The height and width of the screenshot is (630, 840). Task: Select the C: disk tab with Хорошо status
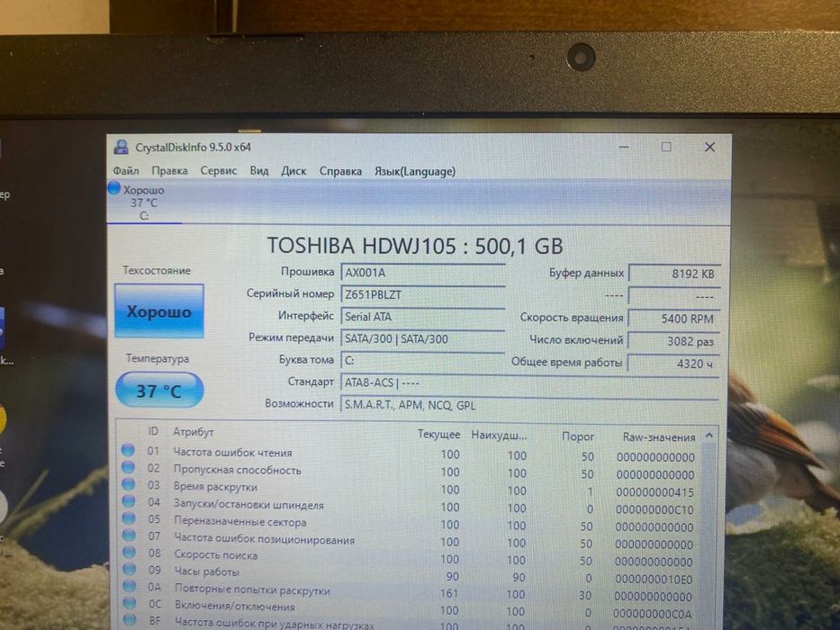[145, 202]
